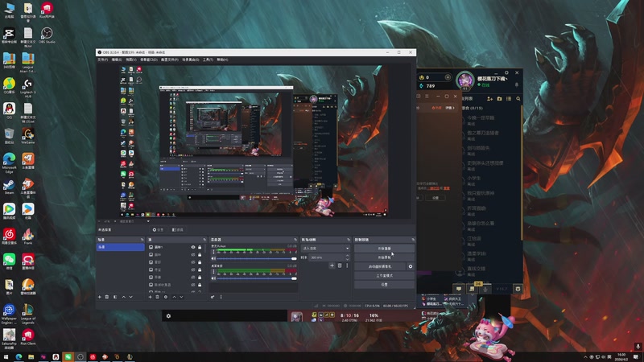This screenshot has width=644, height=362.
Task: Move selected source up in list
Action: click(x=174, y=297)
